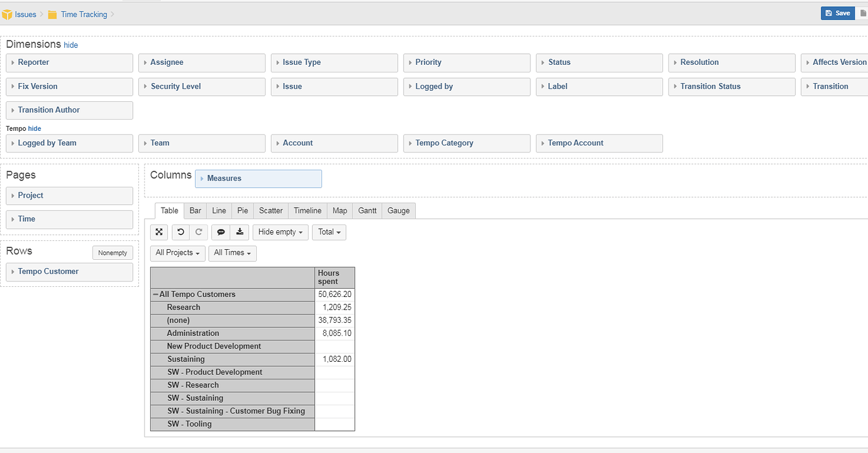Open the Total dropdown
Viewport: 868px width, 453px height.
point(329,232)
